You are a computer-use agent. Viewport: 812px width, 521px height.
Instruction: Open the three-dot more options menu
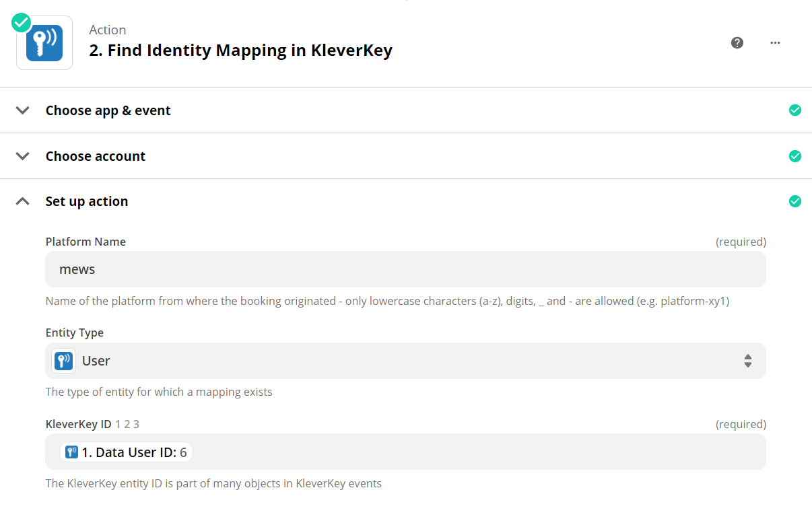[x=775, y=43]
